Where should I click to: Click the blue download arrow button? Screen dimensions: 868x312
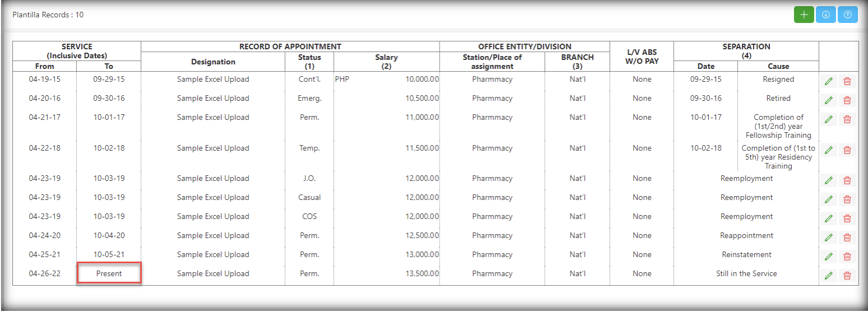click(x=825, y=15)
